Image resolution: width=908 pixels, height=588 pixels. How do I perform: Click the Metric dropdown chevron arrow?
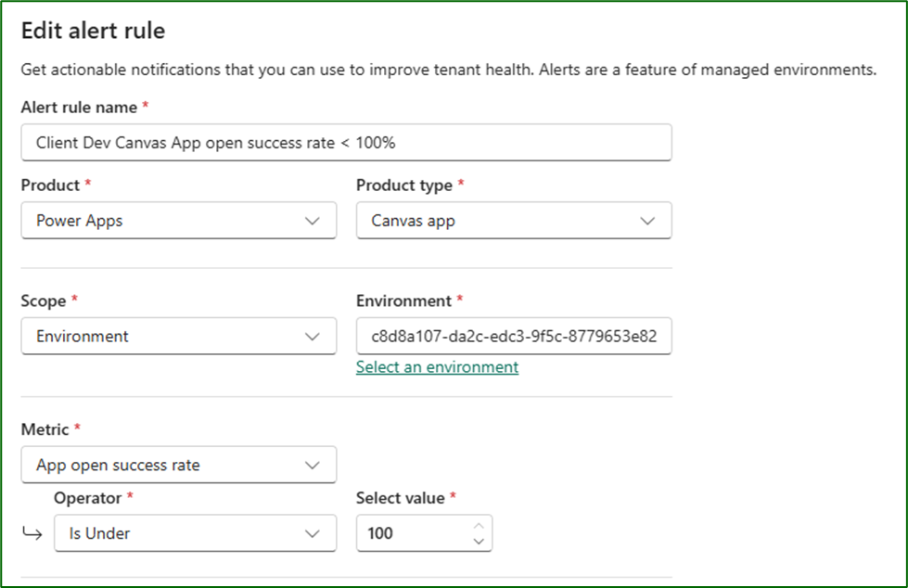tap(313, 465)
